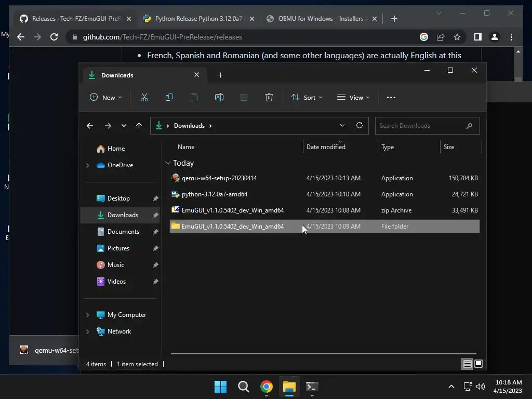The height and width of the screenshot is (399, 532).
Task: Click the Chrome address bar URL
Action: pyautogui.click(x=162, y=37)
